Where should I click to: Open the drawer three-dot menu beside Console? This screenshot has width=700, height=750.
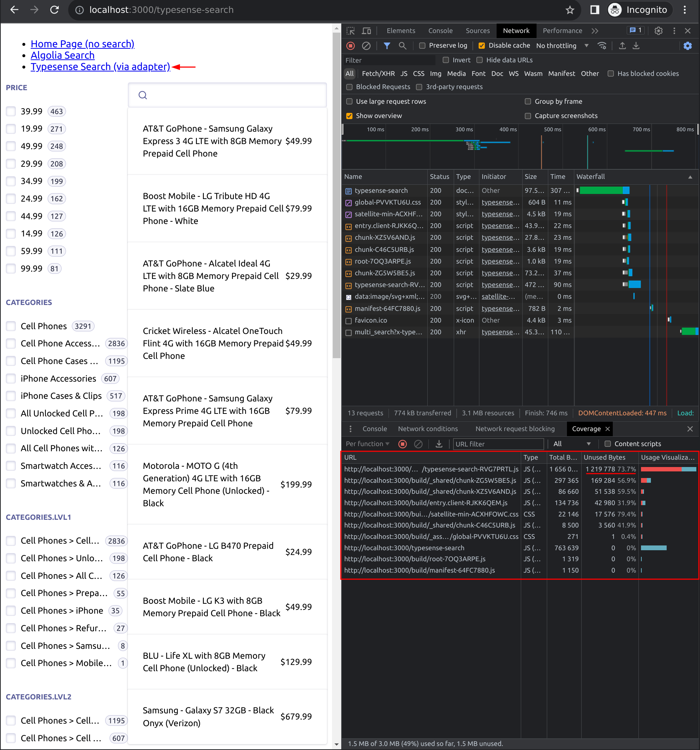click(x=350, y=429)
